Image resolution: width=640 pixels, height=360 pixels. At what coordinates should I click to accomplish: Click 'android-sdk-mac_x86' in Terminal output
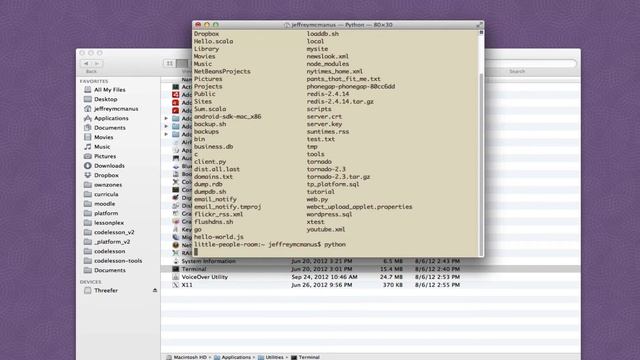click(x=227, y=117)
